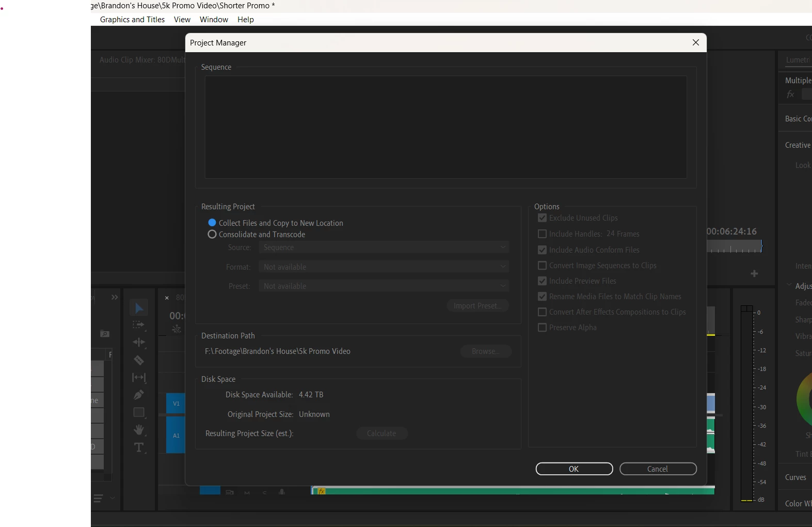
Task: Open the View menu
Action: pos(182,20)
